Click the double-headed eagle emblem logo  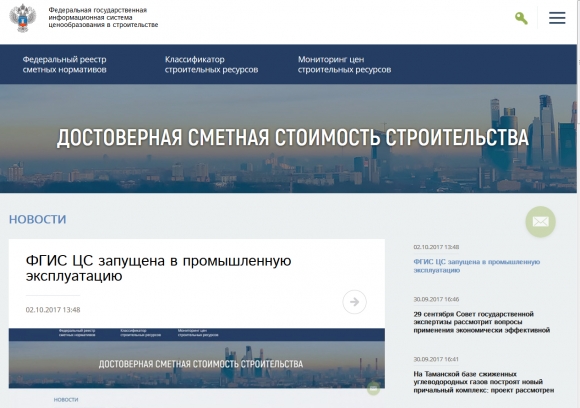click(x=23, y=18)
